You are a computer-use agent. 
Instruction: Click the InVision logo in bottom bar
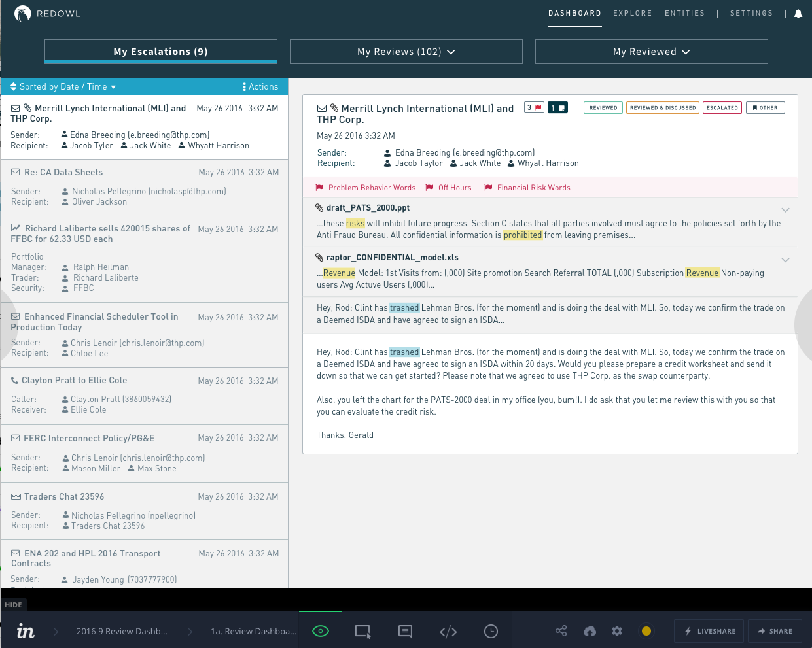[x=26, y=631]
